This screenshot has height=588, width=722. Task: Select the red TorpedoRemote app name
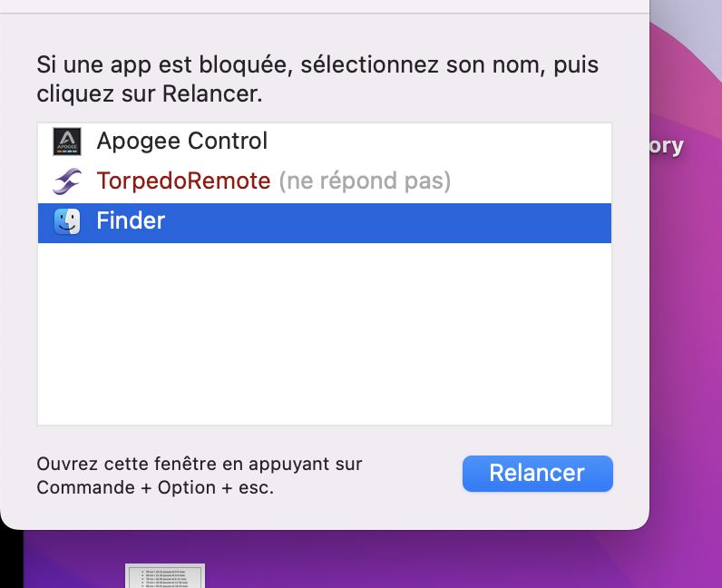(x=183, y=181)
